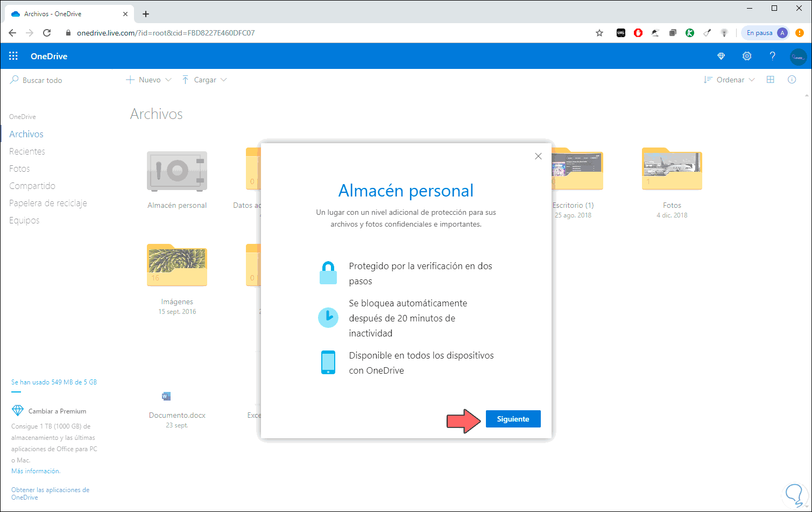View site security lock info

pyautogui.click(x=68, y=33)
